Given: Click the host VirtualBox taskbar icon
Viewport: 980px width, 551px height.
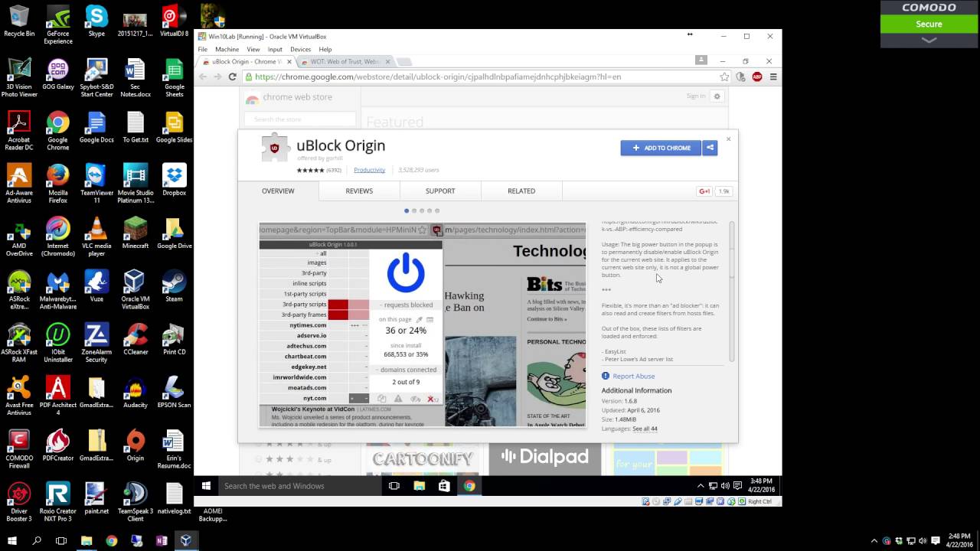Looking at the screenshot, I should point(185,540).
